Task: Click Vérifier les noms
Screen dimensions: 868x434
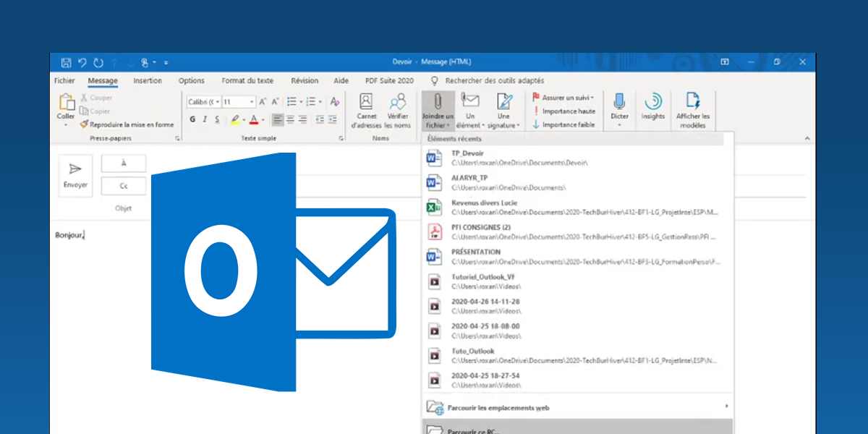Action: click(398, 111)
